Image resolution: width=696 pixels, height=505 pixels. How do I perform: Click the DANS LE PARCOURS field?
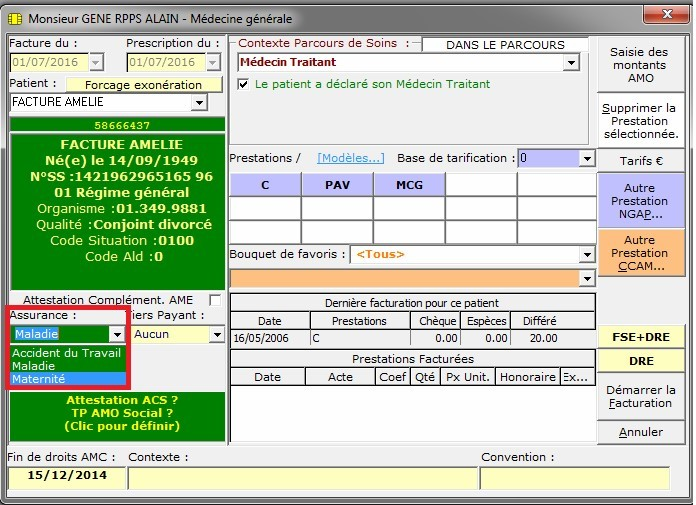point(505,45)
